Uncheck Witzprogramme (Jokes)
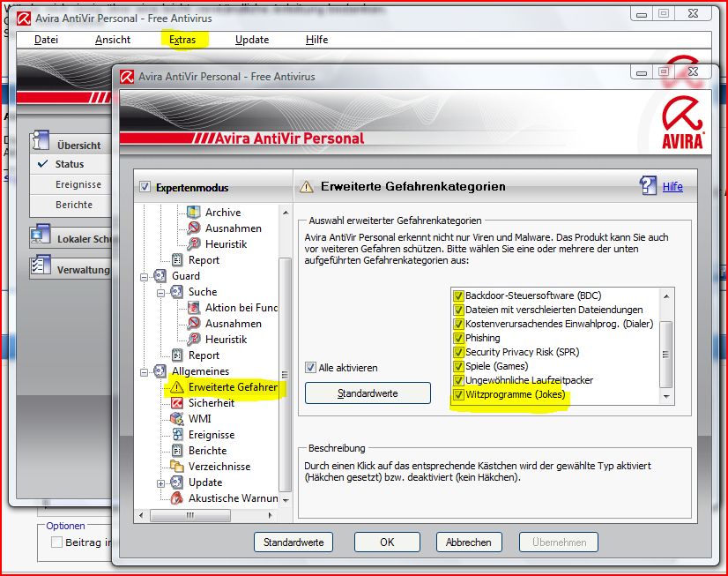 pyautogui.click(x=458, y=394)
